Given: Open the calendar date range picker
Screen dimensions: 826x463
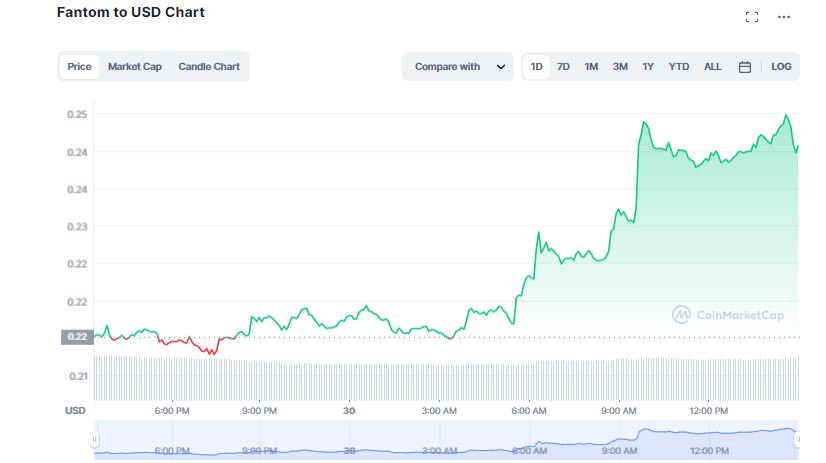Looking at the screenshot, I should coord(745,67).
